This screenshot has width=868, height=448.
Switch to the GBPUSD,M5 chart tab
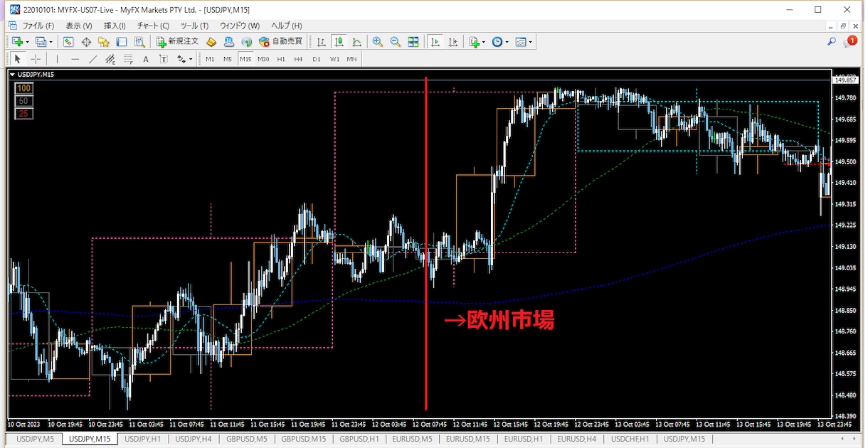pos(248,439)
